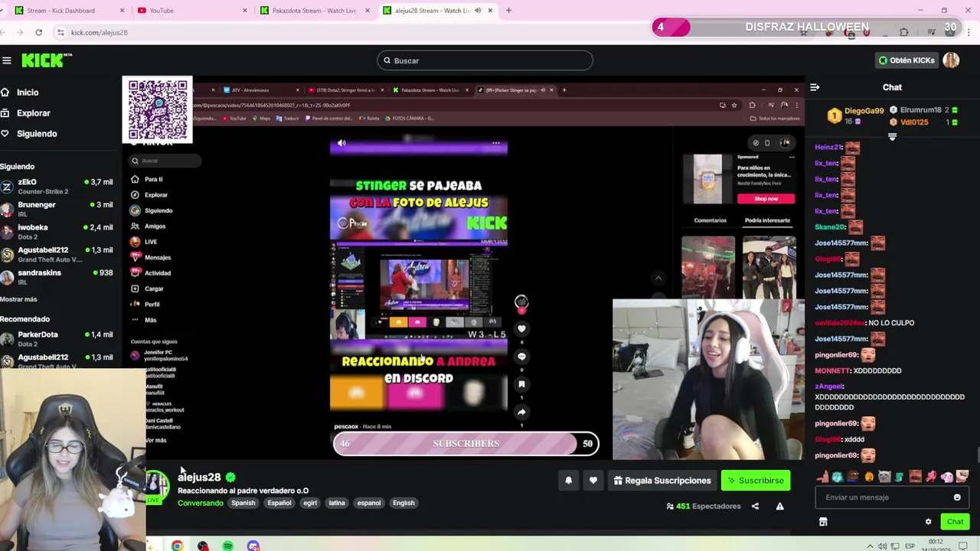Open Spotify from the Windows taskbar
Viewport: 980px width, 551px height.
[x=227, y=546]
